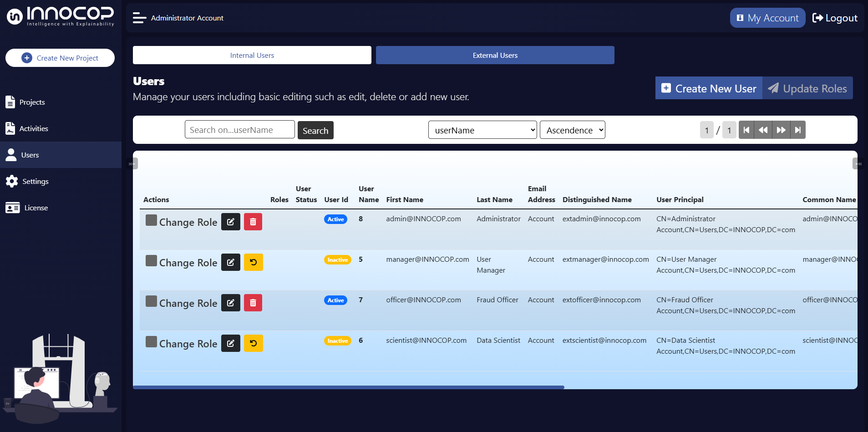Click the extadmin@innocop.com cell
868x432 pixels.
coord(602,219)
